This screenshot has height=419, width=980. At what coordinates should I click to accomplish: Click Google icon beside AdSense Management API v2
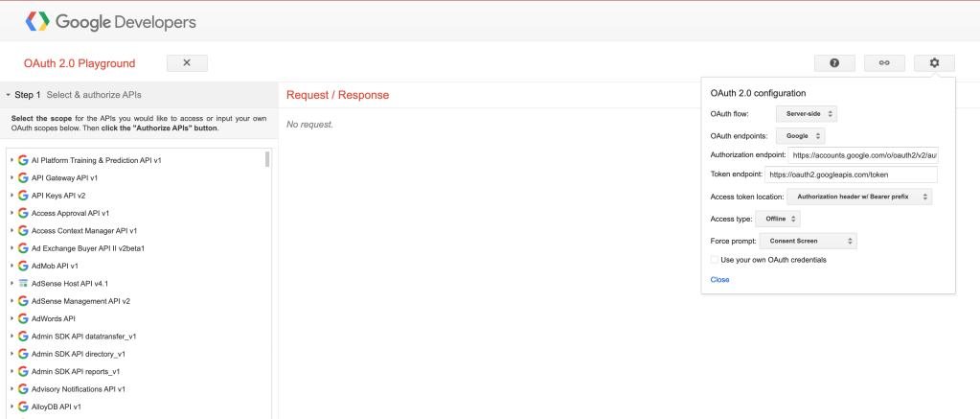[23, 301]
